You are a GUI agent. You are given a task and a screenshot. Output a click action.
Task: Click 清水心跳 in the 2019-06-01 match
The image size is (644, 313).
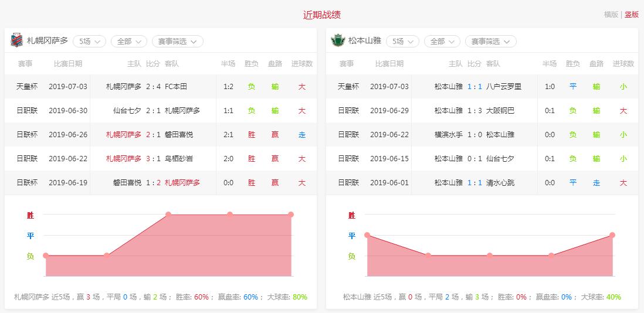pyautogui.click(x=500, y=182)
